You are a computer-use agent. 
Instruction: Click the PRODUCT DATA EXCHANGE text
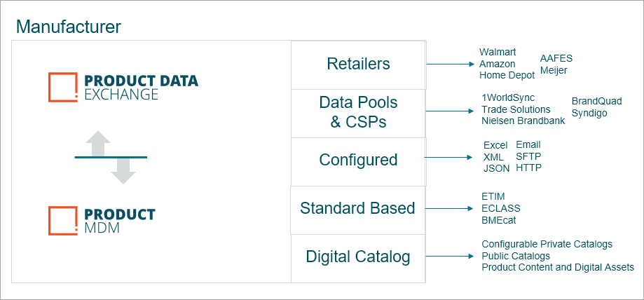141,87
